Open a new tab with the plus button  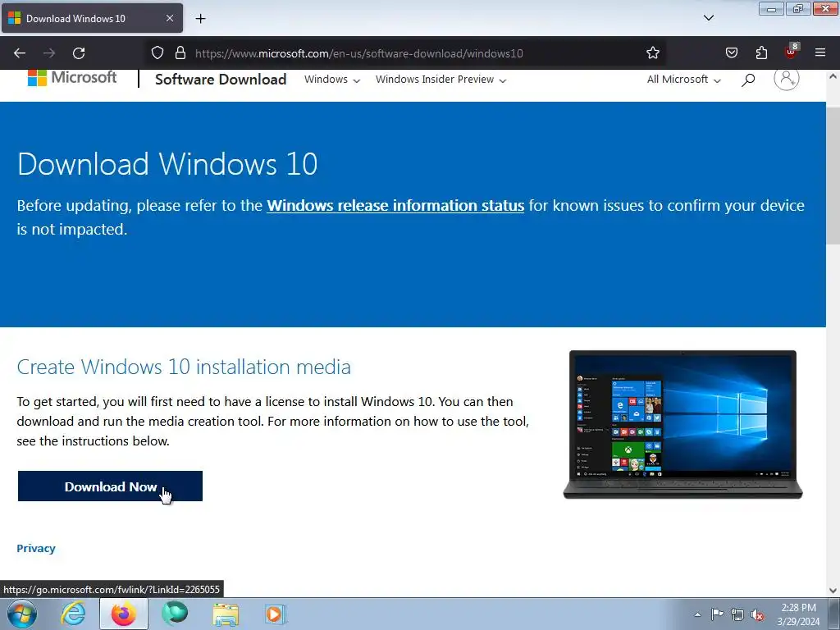tap(200, 19)
